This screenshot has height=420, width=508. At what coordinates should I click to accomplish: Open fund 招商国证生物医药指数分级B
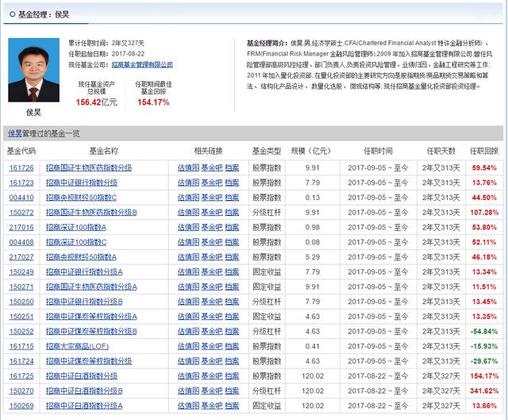(91, 213)
